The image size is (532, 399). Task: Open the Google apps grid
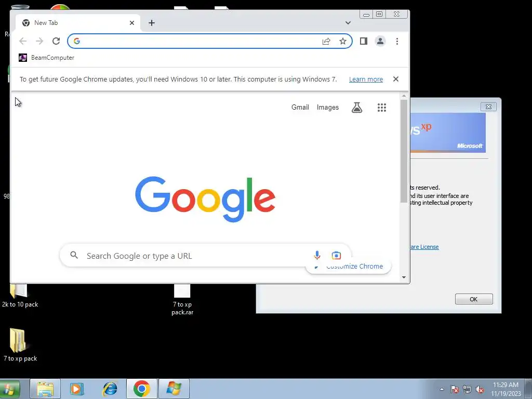(x=382, y=108)
